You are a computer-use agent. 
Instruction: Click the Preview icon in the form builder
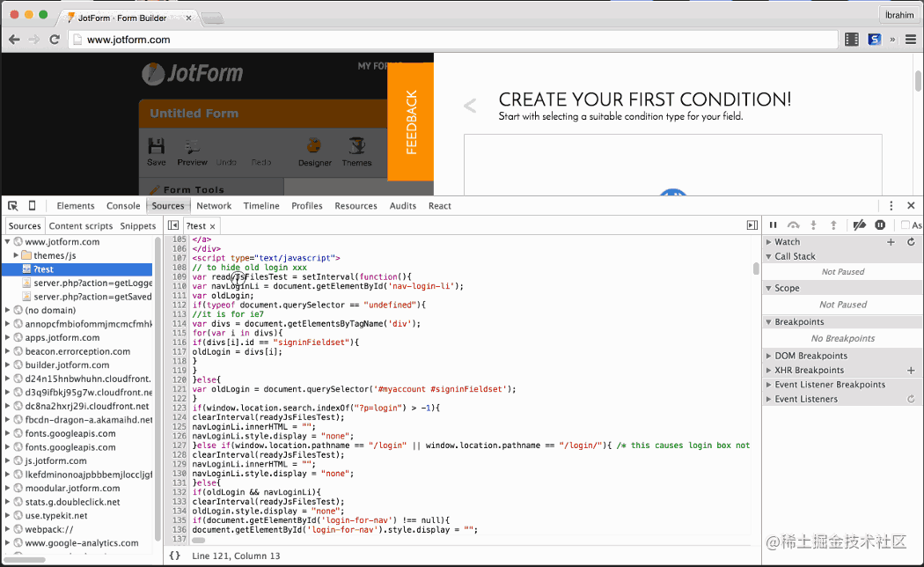192,151
